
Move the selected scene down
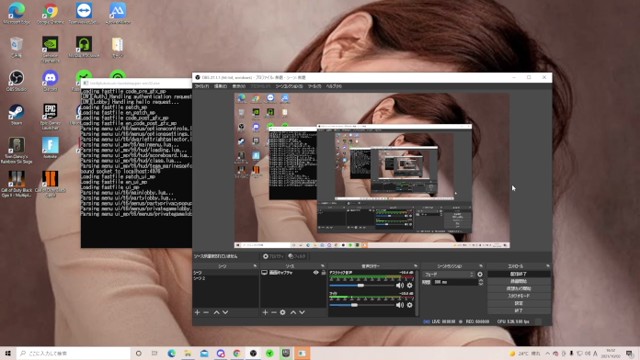(x=225, y=312)
